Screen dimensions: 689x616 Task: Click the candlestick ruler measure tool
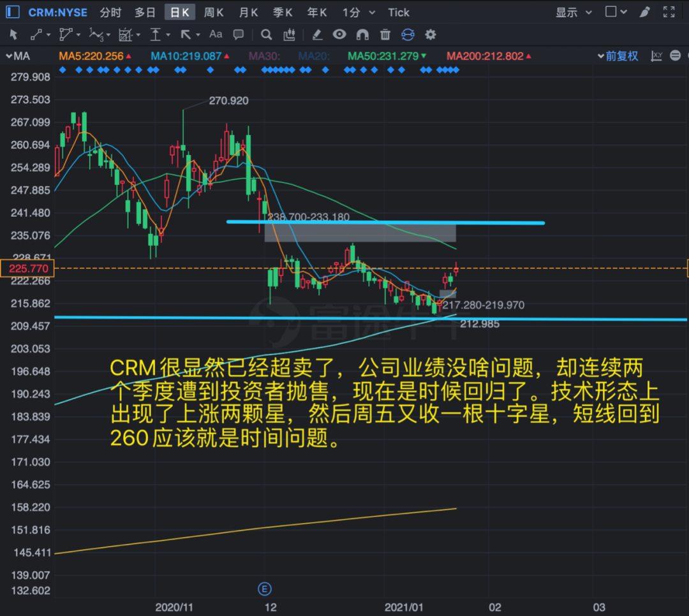pyautogui.click(x=289, y=34)
